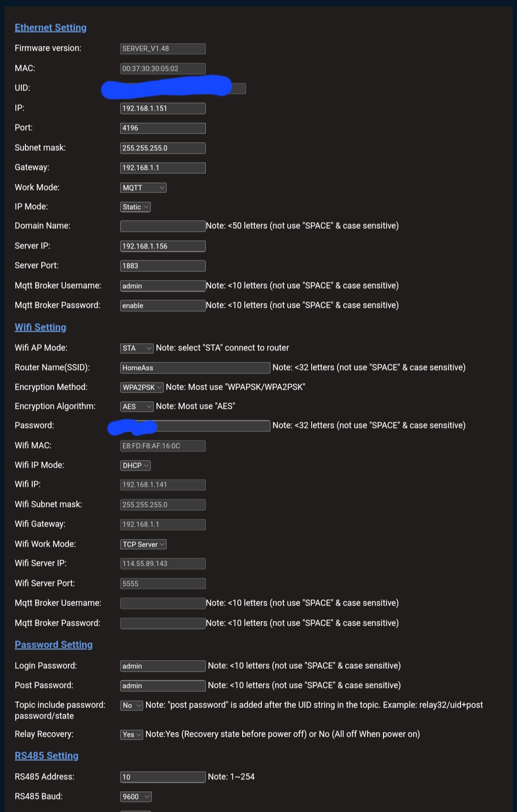Focus the RS485 Address input field
The image size is (517, 812).
pos(163,777)
